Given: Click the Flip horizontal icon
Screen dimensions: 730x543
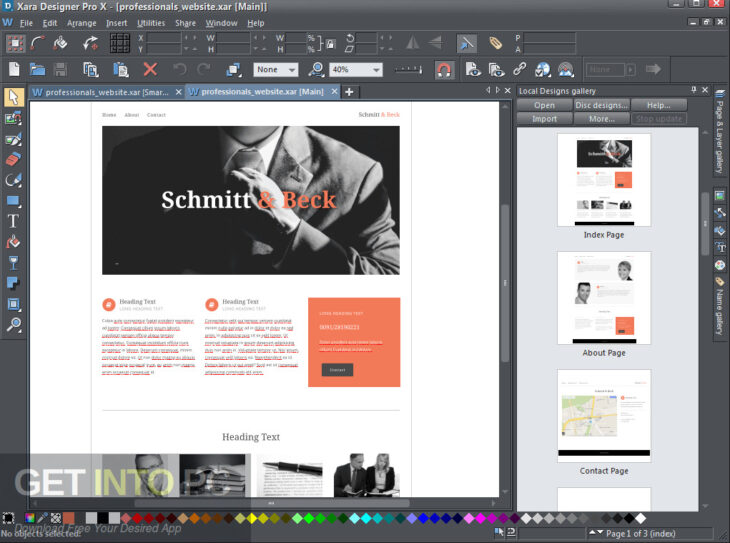Looking at the screenshot, I should [412, 43].
